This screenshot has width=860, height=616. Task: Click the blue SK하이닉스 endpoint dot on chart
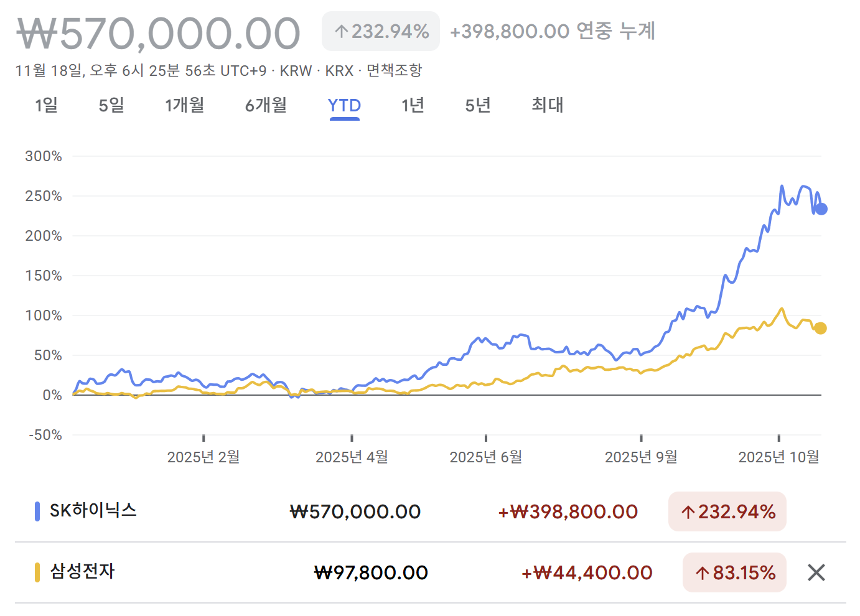click(x=821, y=209)
